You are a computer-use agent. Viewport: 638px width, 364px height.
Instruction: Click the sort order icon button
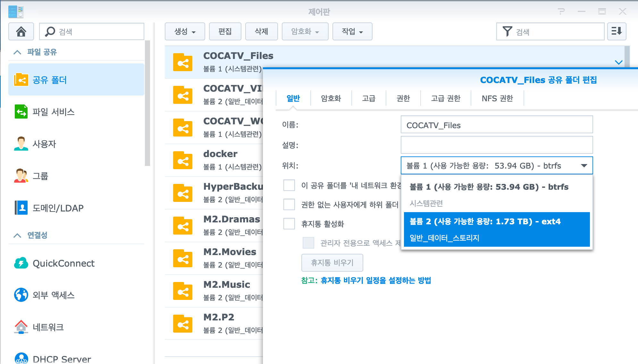click(616, 31)
